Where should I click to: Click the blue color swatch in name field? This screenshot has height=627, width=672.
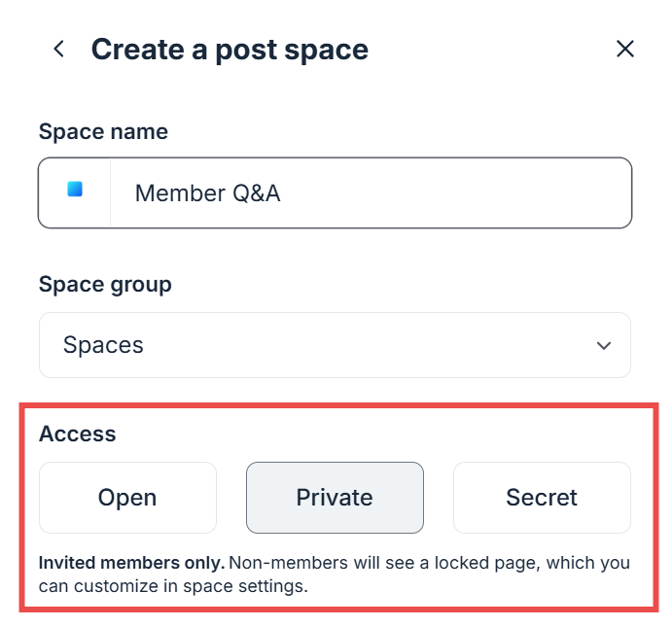[x=75, y=189]
